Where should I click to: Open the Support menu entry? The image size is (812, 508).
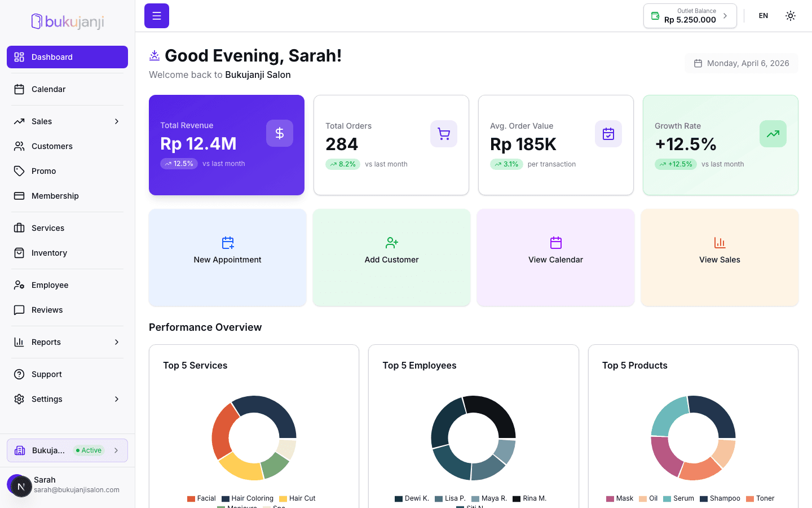(46, 374)
